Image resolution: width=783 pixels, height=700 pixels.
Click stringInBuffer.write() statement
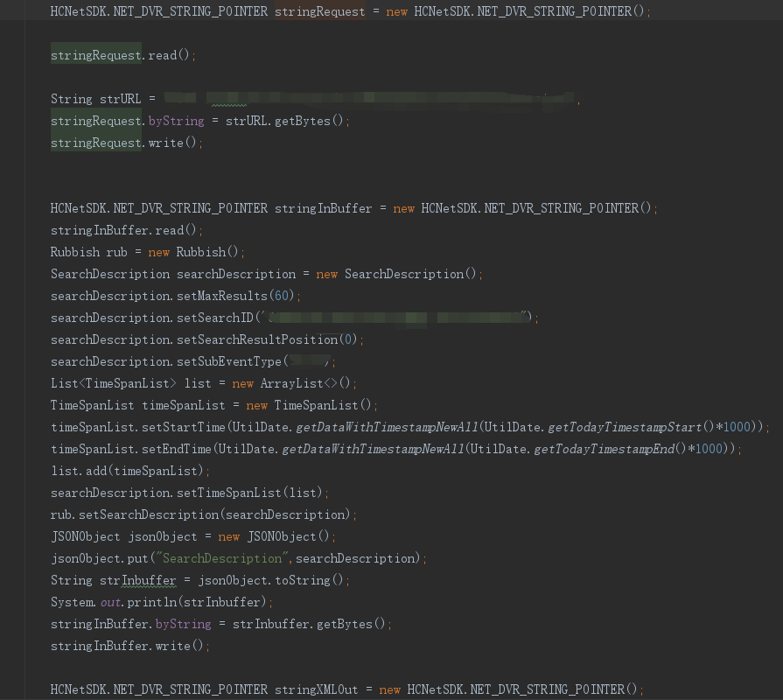click(x=129, y=646)
